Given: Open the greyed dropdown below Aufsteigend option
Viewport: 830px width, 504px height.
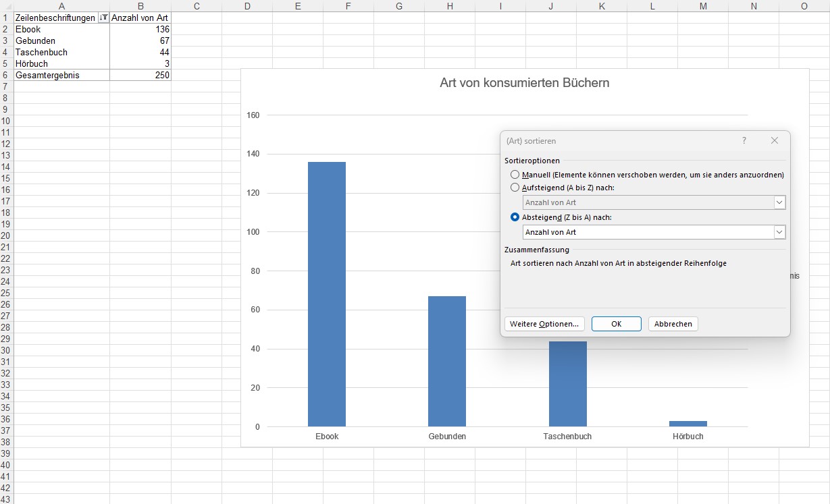Looking at the screenshot, I should [x=779, y=202].
